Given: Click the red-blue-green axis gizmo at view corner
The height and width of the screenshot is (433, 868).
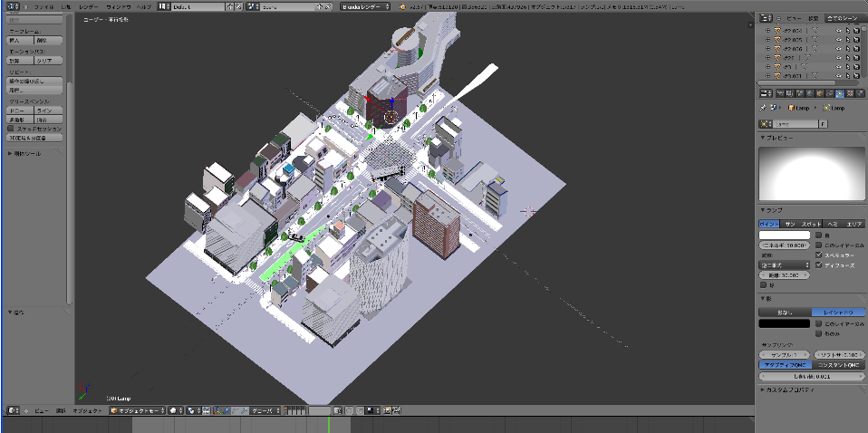Looking at the screenshot, I should [x=84, y=391].
